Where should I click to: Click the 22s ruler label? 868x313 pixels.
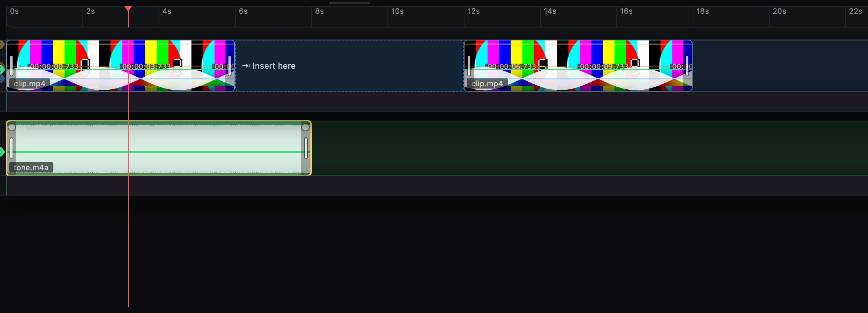click(x=855, y=11)
